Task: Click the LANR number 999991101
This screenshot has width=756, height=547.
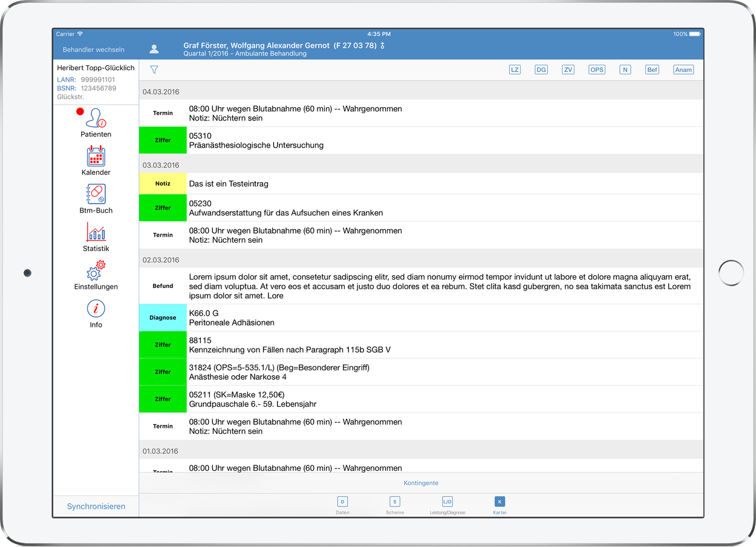Action: pyautogui.click(x=98, y=79)
